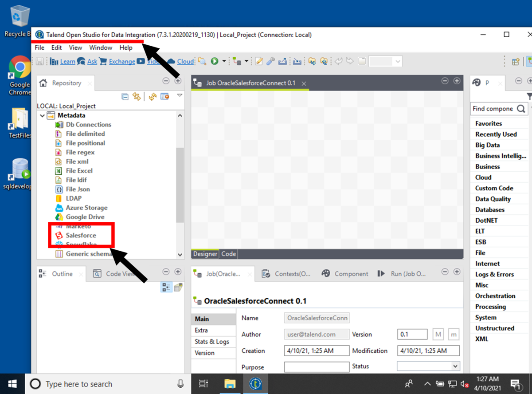Open dropdown beside create job icon
The image size is (532, 394).
click(x=246, y=61)
